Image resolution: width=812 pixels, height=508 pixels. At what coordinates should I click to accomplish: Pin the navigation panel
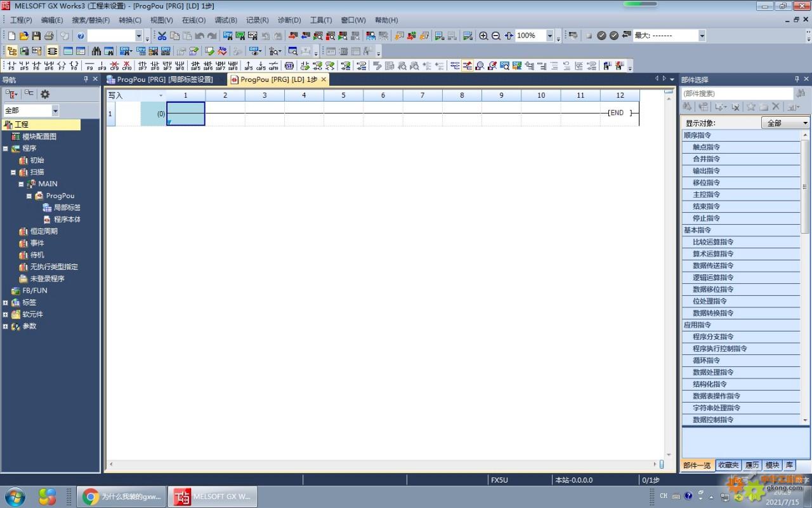(86, 79)
